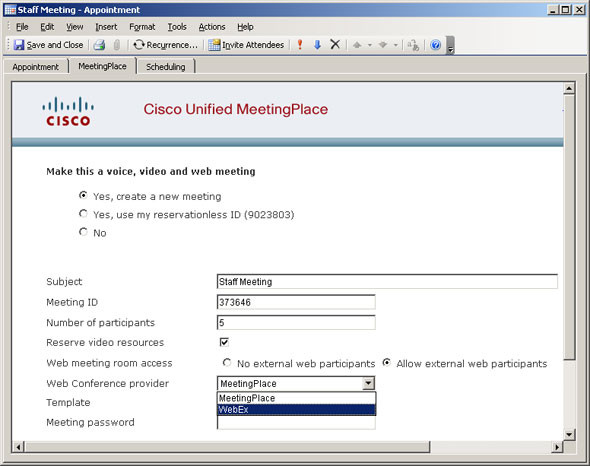
Task: Open the Tools menu
Action: click(177, 27)
